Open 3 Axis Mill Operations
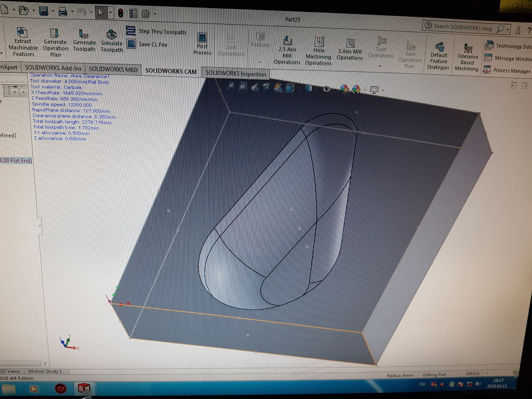 350,50
